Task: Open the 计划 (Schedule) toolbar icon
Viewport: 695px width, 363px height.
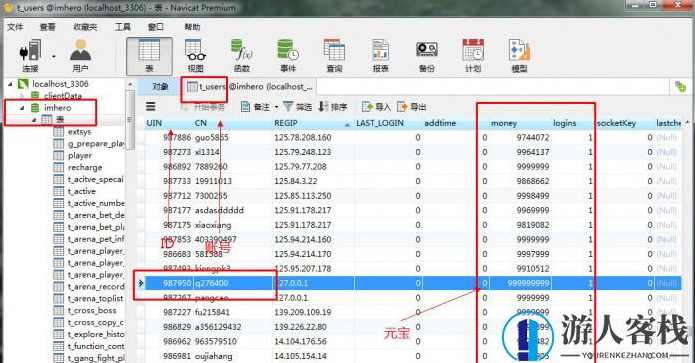Action: 473,55
